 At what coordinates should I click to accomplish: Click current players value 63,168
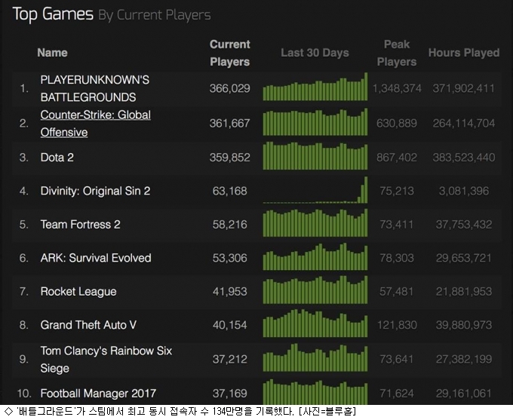pyautogui.click(x=229, y=191)
